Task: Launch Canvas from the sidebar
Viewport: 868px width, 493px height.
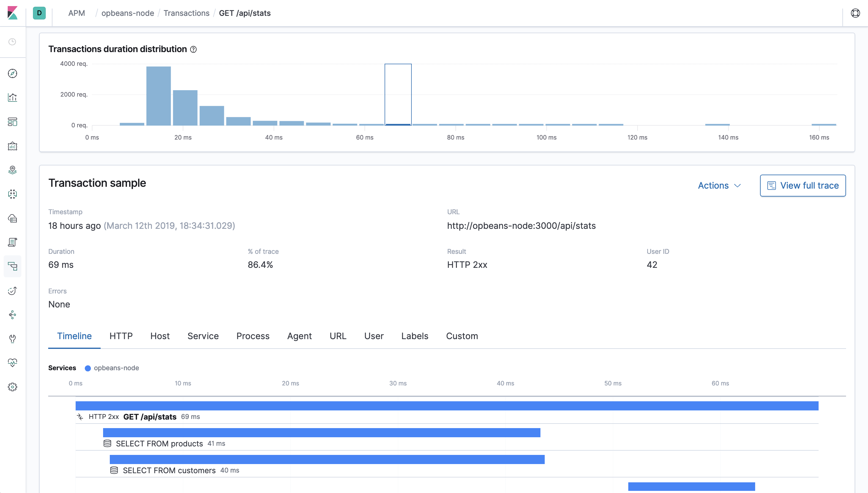Action: click(x=13, y=146)
